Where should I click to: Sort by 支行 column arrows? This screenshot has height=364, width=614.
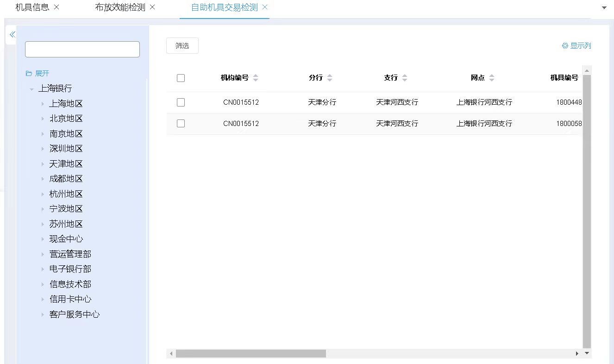[x=405, y=78]
